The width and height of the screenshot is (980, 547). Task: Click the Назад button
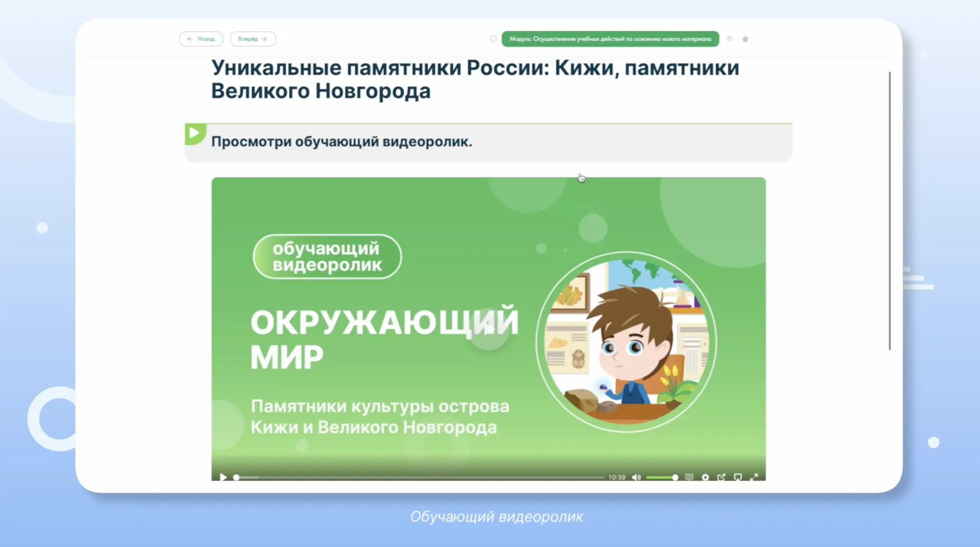click(201, 39)
